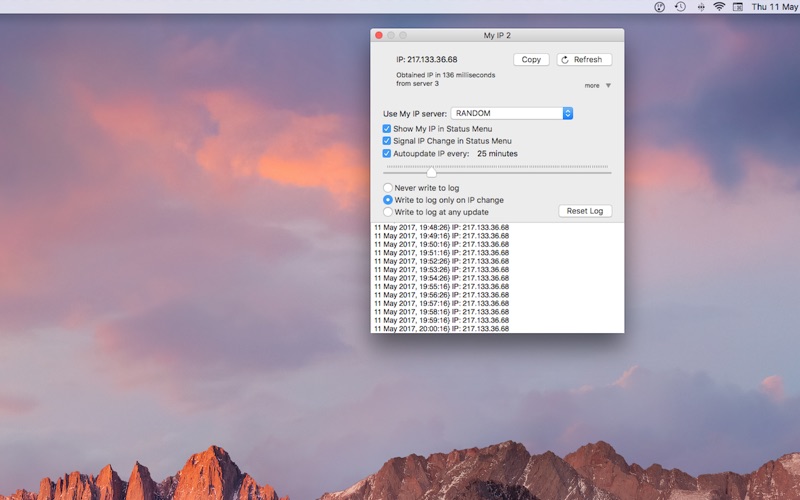Image resolution: width=800 pixels, height=500 pixels.
Task: Click the My IP status menu icon
Action: tap(659, 7)
